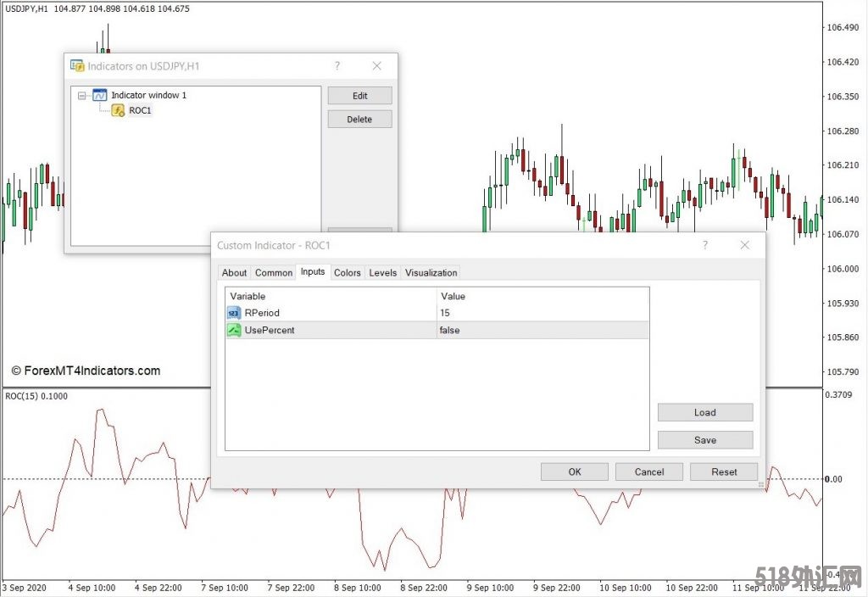868x597 pixels.
Task: Click the 10 Sep 10:00 time axis label
Action: tap(626, 588)
